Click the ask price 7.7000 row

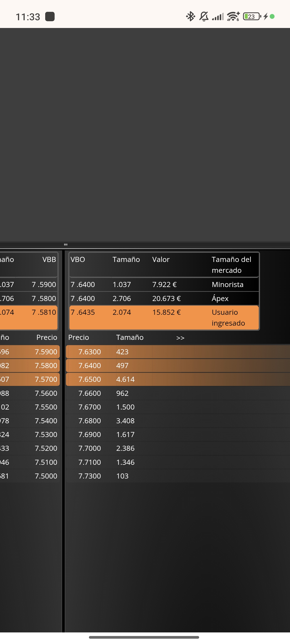click(178, 448)
